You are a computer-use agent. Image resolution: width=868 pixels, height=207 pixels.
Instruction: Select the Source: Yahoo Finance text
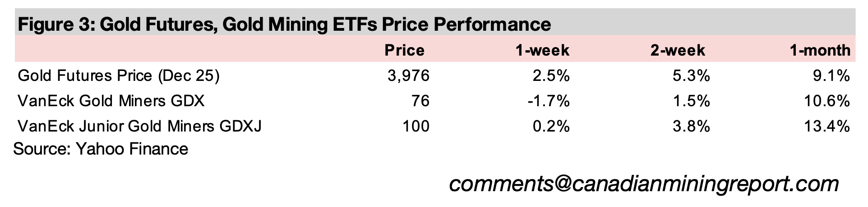tap(101, 149)
